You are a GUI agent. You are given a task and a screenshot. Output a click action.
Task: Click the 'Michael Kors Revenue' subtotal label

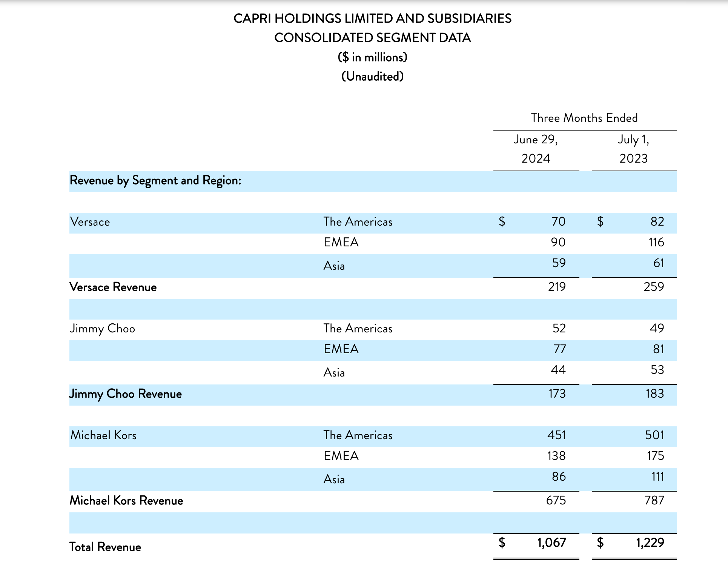point(126,501)
